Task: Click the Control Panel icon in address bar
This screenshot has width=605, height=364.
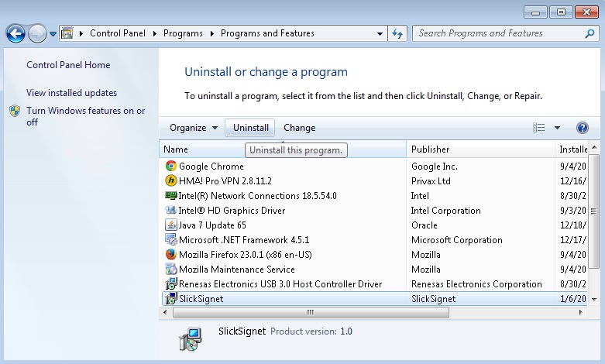Action: pos(67,33)
